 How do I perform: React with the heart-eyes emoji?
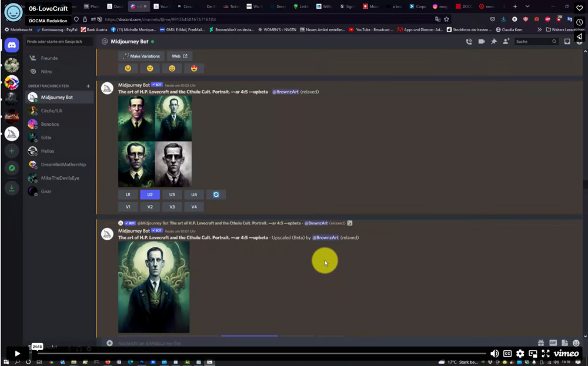194,68
